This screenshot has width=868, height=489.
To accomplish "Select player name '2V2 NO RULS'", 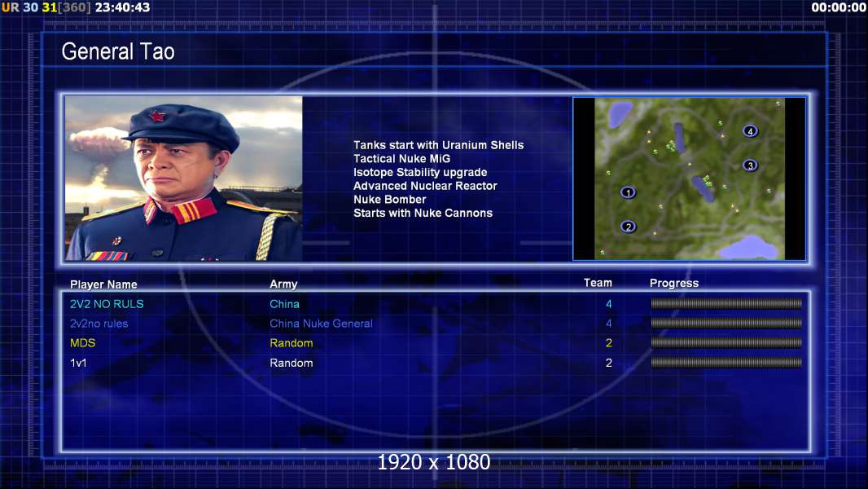I will [107, 304].
